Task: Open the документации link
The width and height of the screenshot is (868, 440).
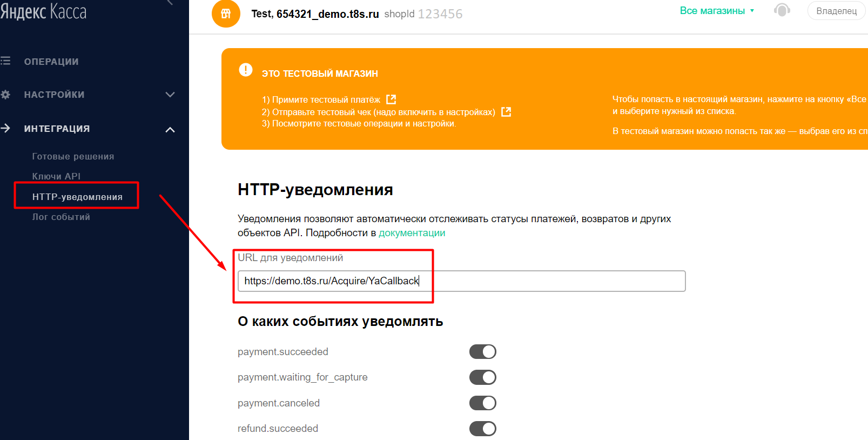Action: pyautogui.click(x=412, y=233)
